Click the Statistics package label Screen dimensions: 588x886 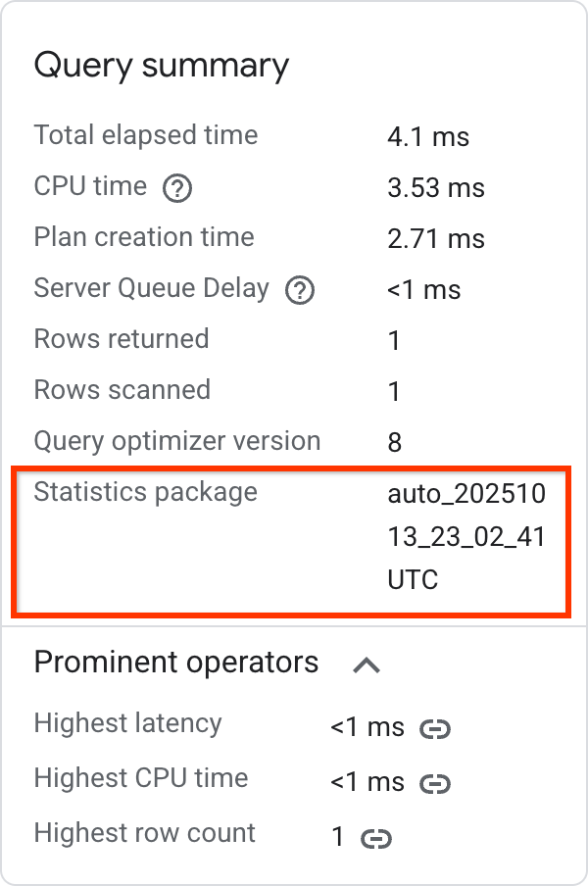tap(146, 492)
